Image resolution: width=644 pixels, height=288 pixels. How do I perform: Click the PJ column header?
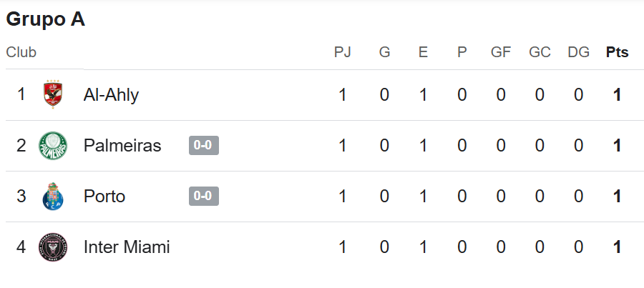click(342, 52)
